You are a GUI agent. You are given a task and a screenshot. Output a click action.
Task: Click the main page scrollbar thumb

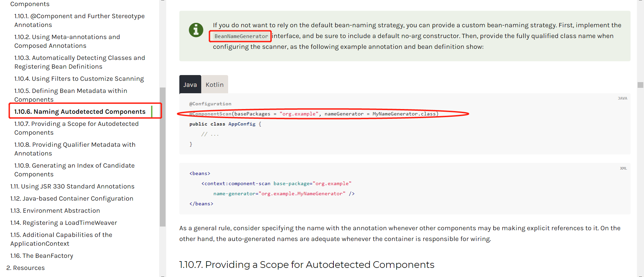click(x=640, y=85)
